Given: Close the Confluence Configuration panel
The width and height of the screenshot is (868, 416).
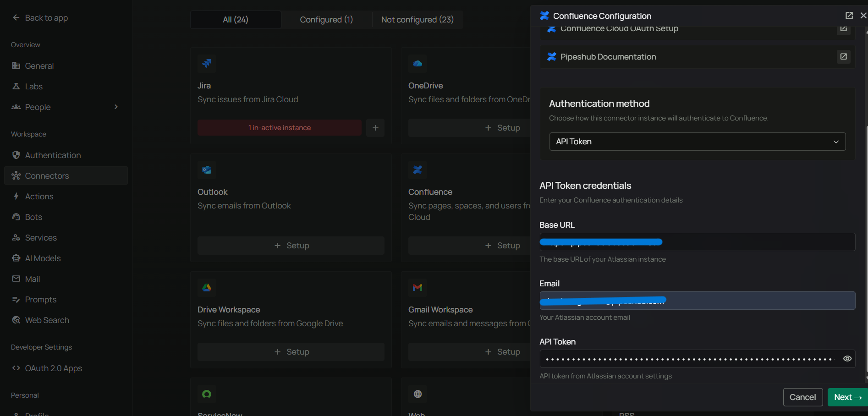Looking at the screenshot, I should point(863,16).
